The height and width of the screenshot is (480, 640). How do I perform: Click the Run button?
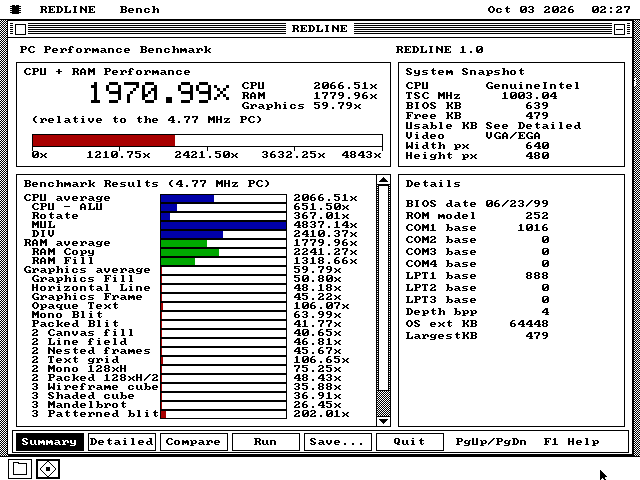(x=265, y=442)
